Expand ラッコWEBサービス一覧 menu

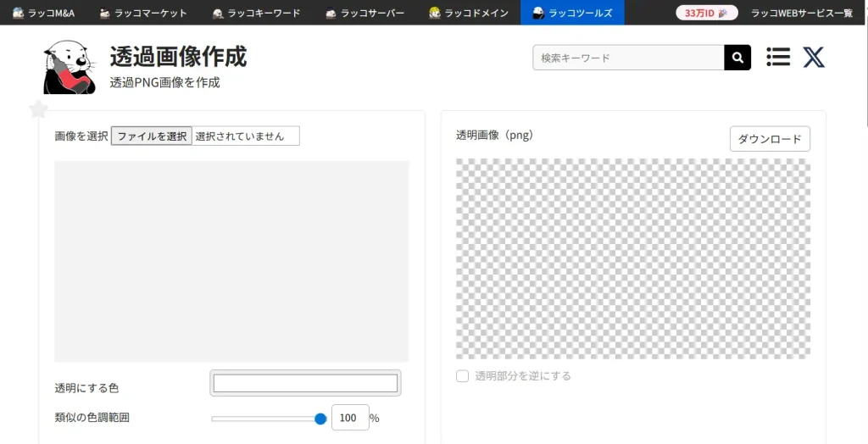[x=801, y=13]
